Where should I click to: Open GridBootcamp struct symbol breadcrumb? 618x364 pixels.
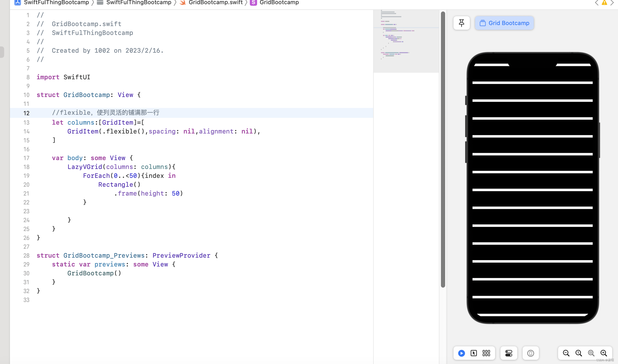coord(279,3)
